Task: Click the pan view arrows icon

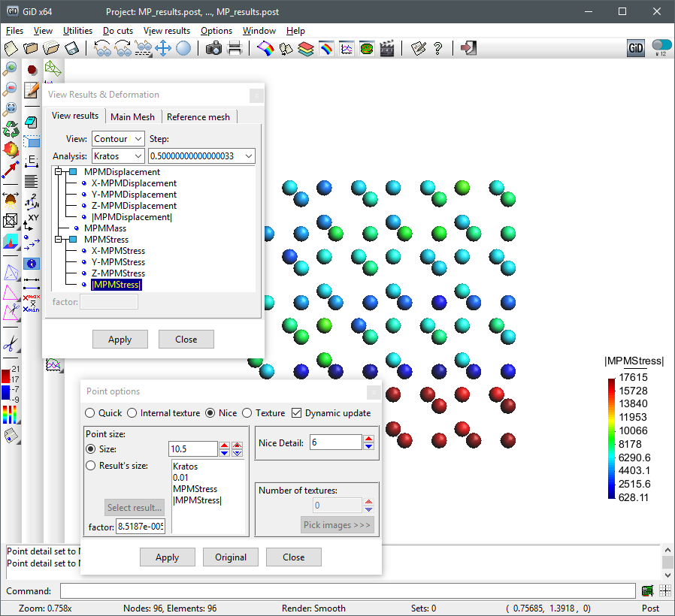Action: [163, 49]
